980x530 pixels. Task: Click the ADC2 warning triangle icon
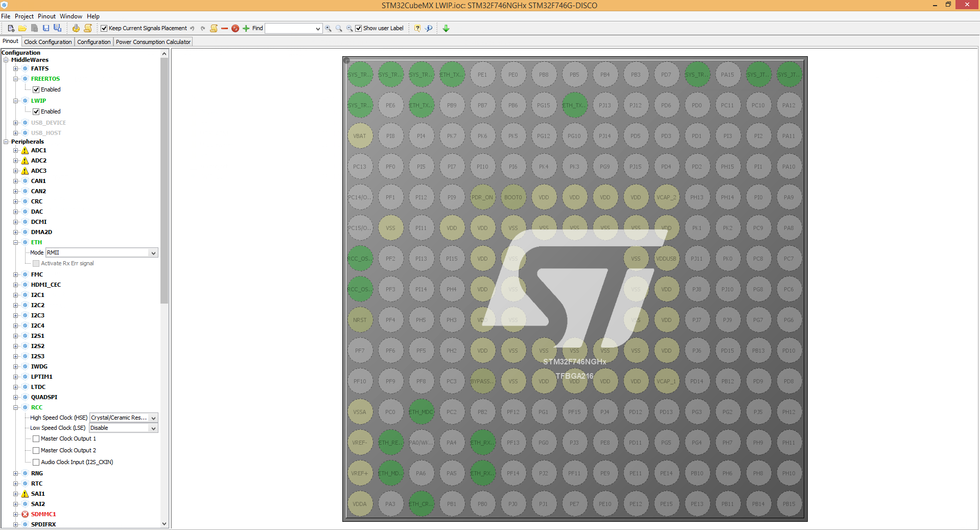point(25,160)
